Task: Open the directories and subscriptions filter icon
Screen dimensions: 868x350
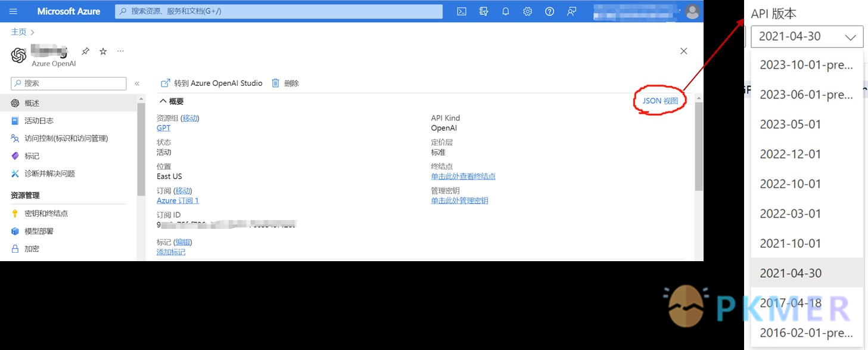Action: click(484, 11)
